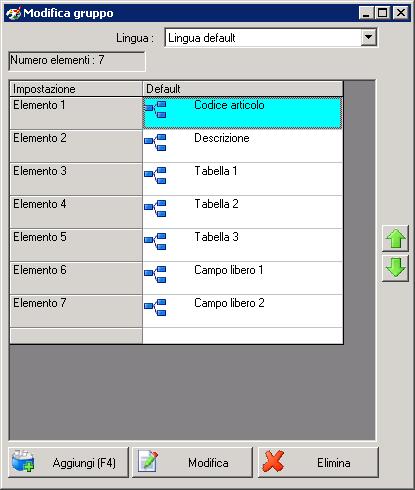Click the Aggiungi (F4) button
Viewport: 415px width, 490px height.
point(68,463)
